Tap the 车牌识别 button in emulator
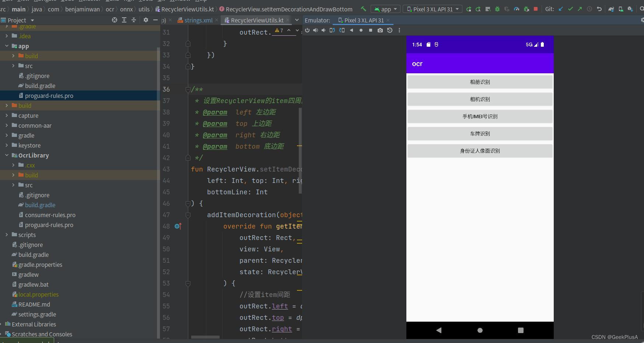 (x=480, y=134)
